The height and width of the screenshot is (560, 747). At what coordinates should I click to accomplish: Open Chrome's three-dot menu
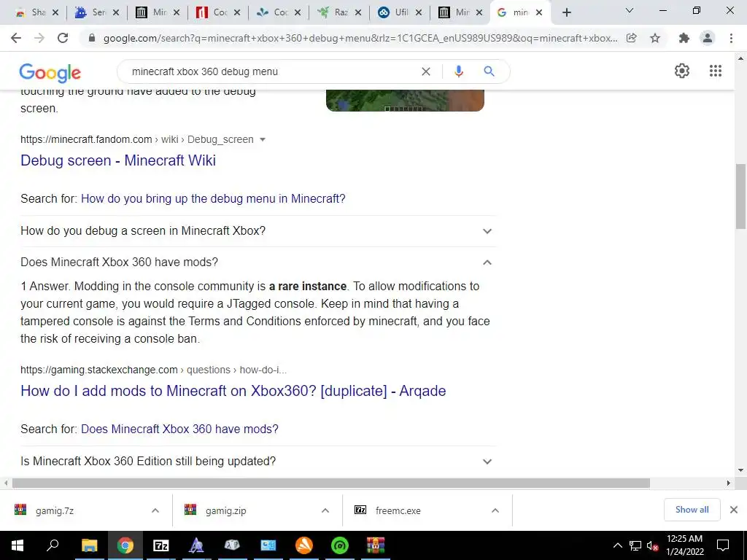click(731, 38)
